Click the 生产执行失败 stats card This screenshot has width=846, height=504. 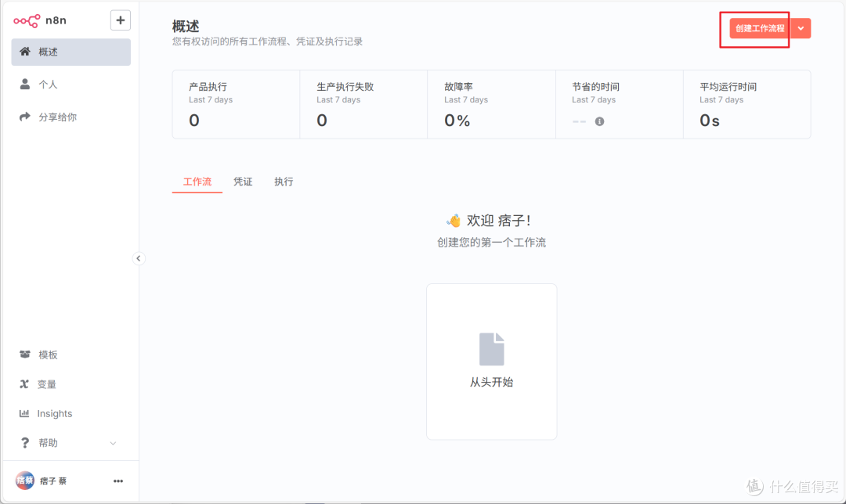(x=363, y=105)
